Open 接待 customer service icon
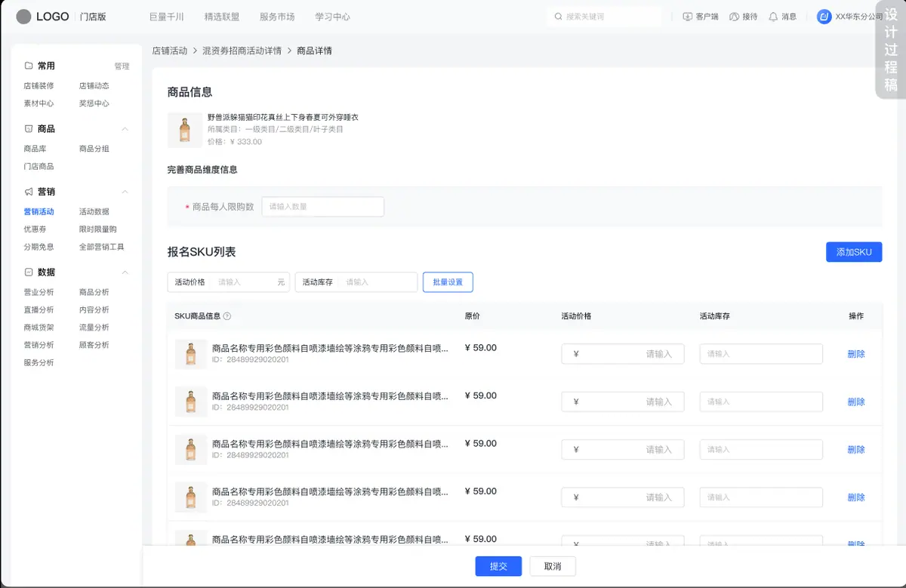 (x=734, y=17)
